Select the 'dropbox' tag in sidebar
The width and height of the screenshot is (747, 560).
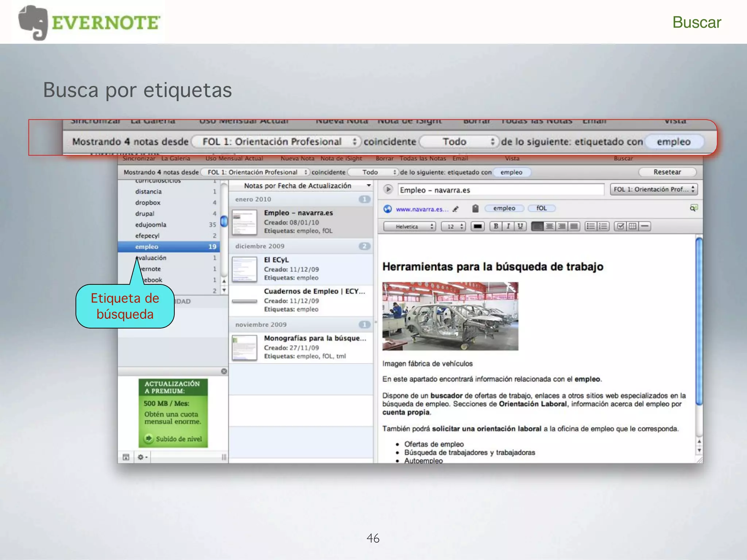(x=148, y=202)
